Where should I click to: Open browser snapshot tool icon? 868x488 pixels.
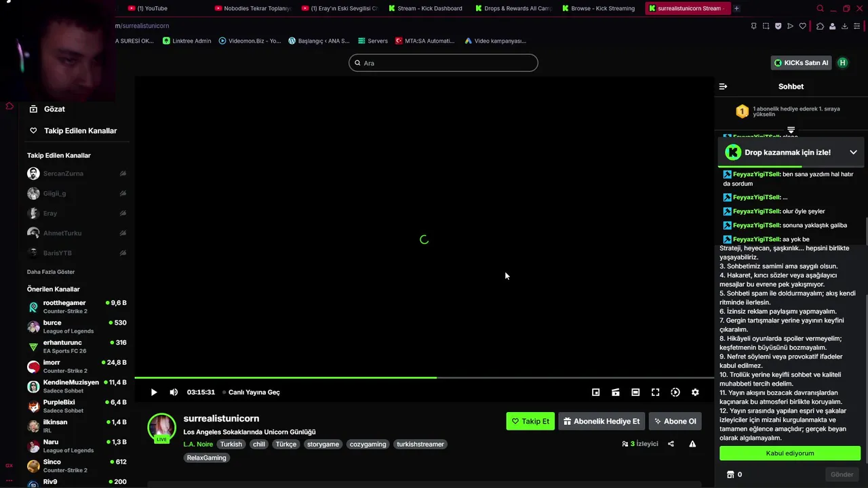click(766, 26)
